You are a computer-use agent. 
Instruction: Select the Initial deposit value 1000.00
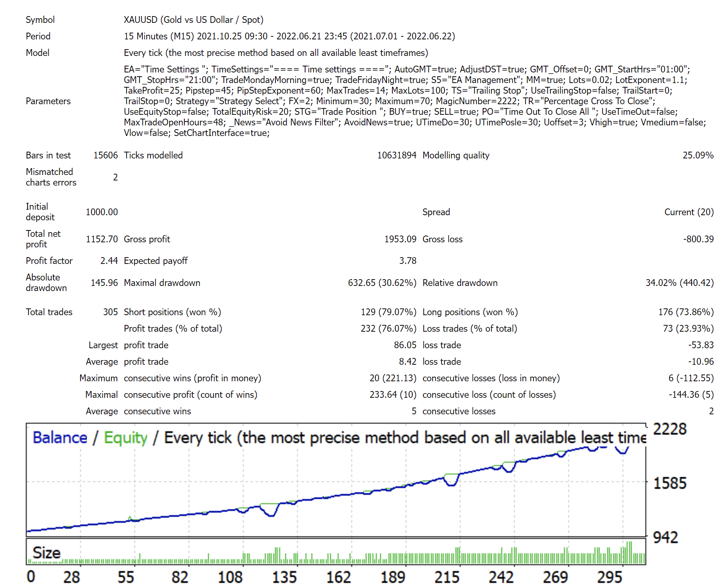[x=102, y=212]
